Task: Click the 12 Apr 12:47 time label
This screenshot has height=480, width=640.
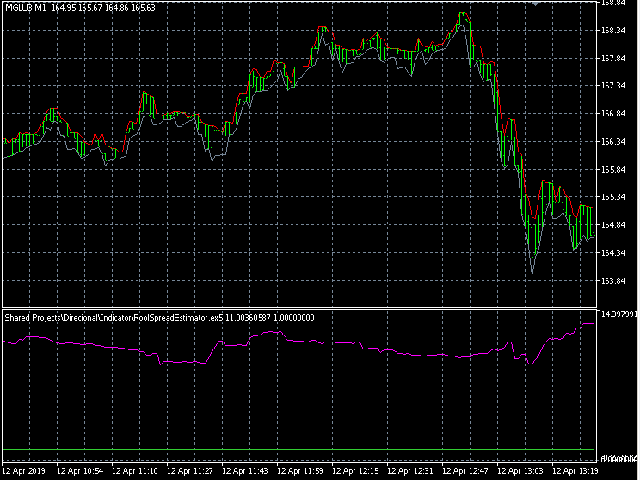Action: [x=465, y=471]
